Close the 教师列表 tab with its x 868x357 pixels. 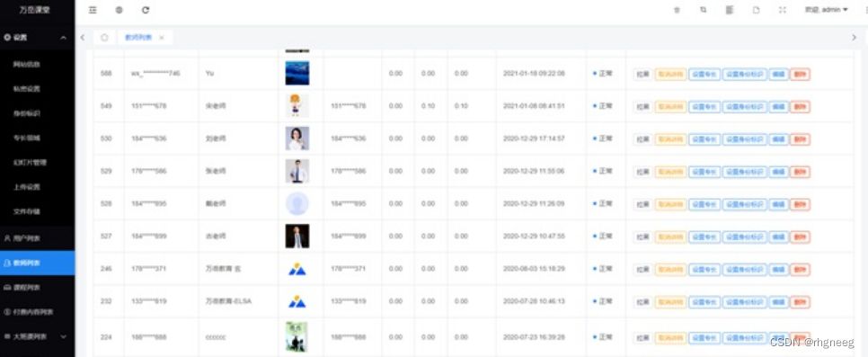(162, 38)
